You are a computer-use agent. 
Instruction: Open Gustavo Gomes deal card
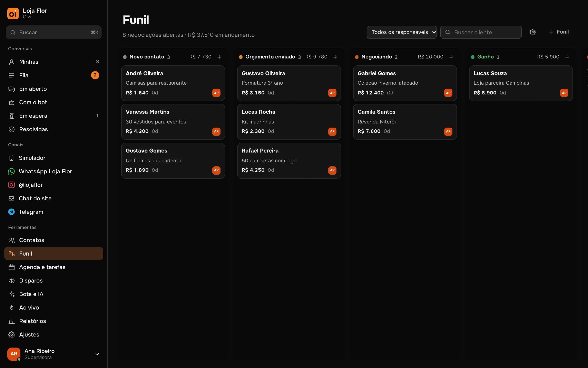[173, 161]
